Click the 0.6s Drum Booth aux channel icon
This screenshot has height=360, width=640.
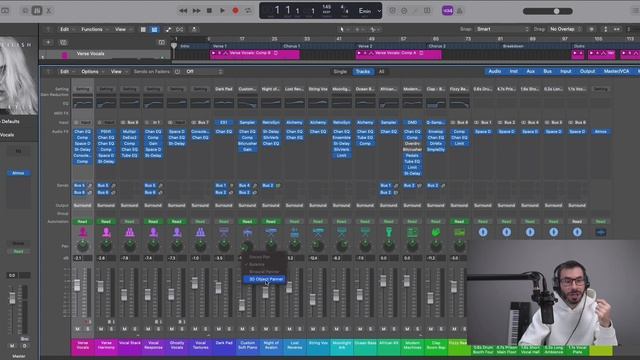coord(483,232)
